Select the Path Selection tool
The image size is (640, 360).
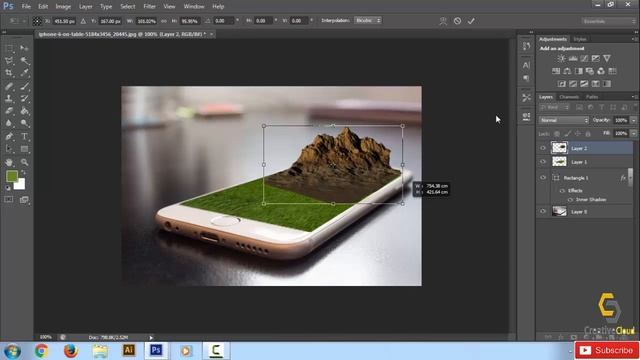pos(9,149)
